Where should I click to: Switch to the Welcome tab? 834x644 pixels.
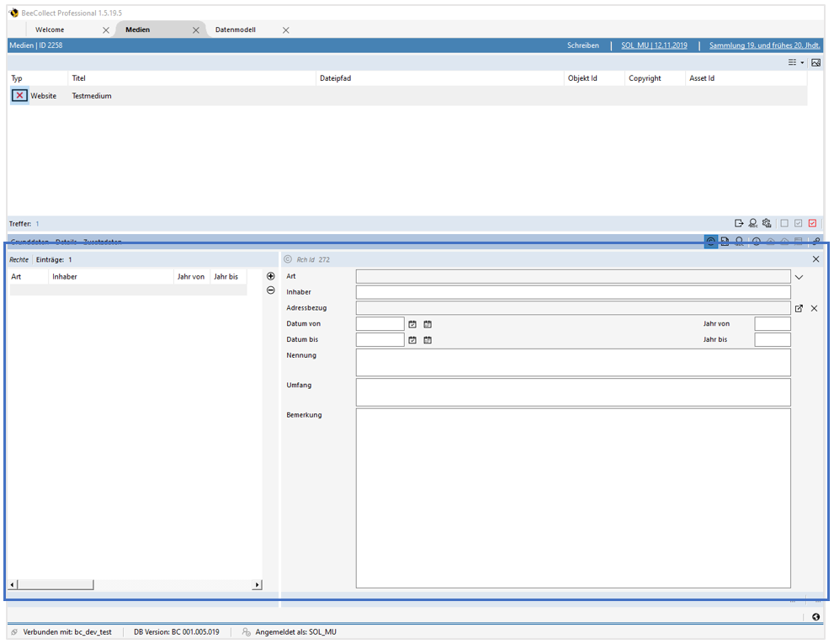tap(50, 29)
